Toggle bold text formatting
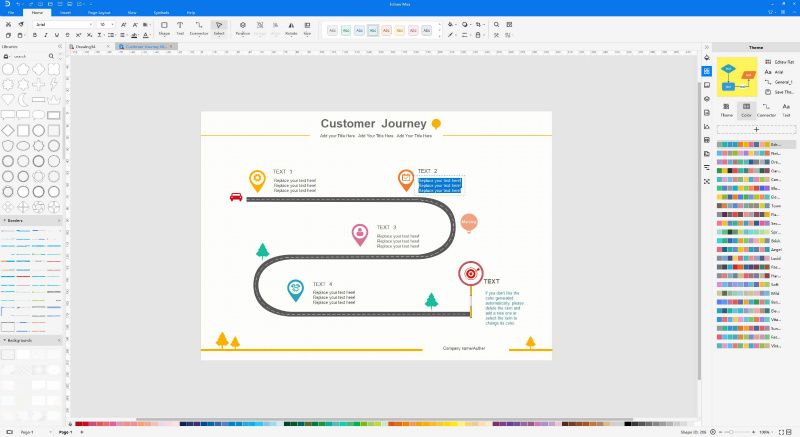The width and height of the screenshot is (800, 437). 35,35
